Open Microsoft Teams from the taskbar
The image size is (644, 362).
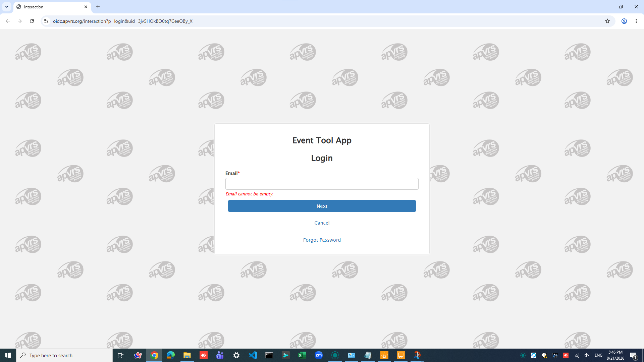click(220, 355)
